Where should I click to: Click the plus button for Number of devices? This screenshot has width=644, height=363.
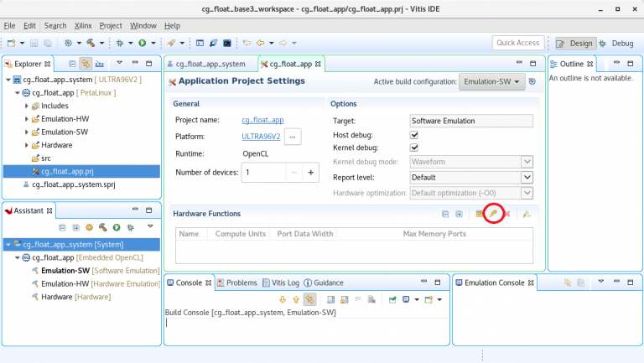coord(310,172)
